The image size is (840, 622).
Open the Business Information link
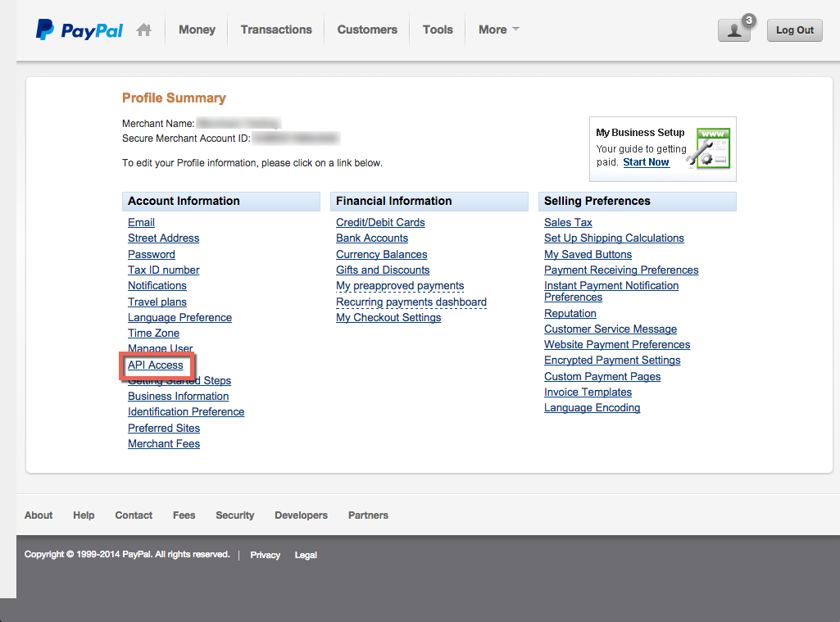179,397
